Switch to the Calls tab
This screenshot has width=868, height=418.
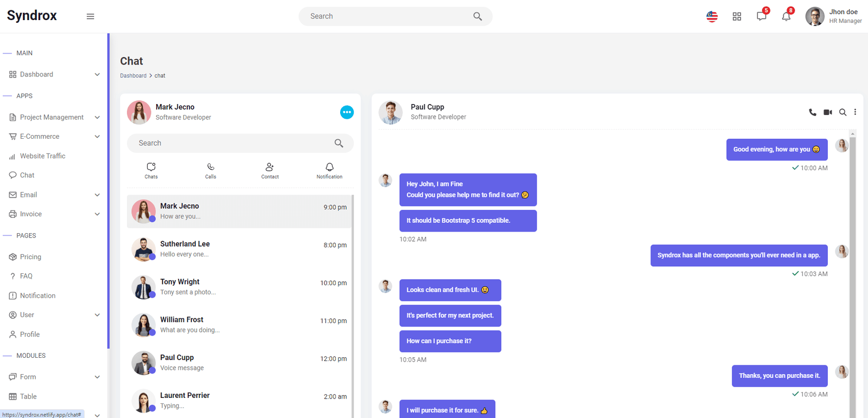click(210, 171)
